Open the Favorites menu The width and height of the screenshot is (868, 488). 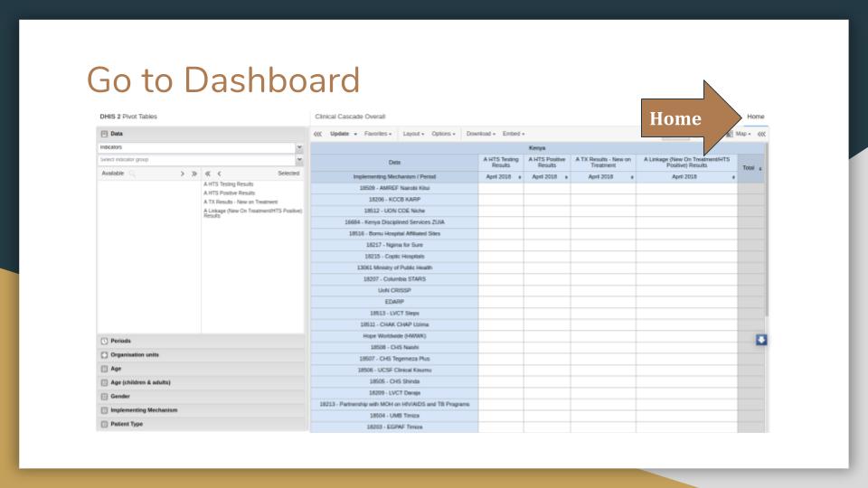[x=378, y=134]
